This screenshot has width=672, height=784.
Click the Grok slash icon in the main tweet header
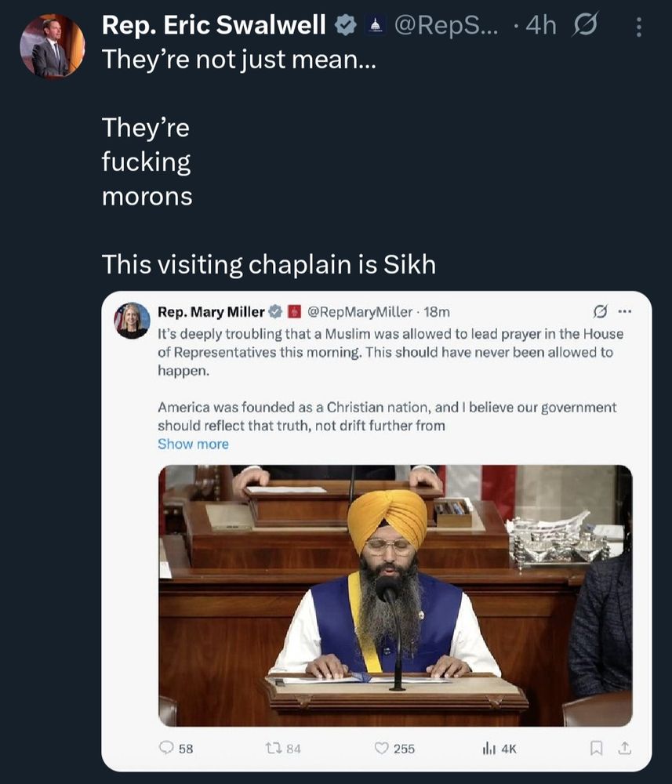[x=585, y=24]
